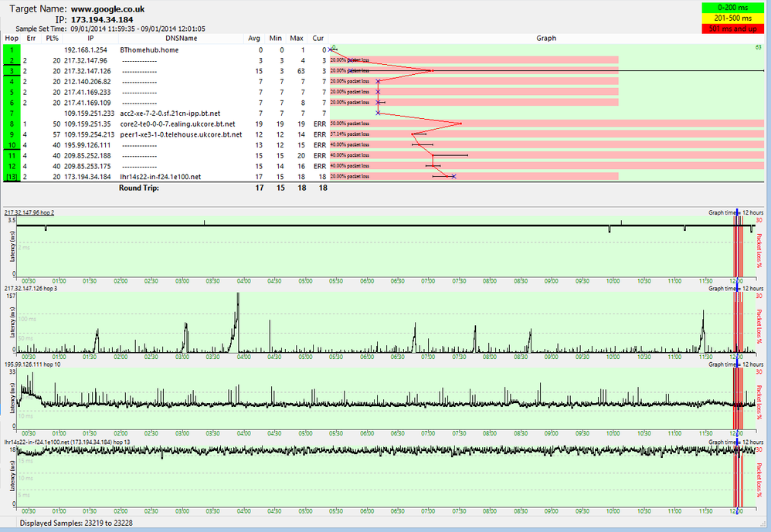Click the PL% column header

(52, 39)
